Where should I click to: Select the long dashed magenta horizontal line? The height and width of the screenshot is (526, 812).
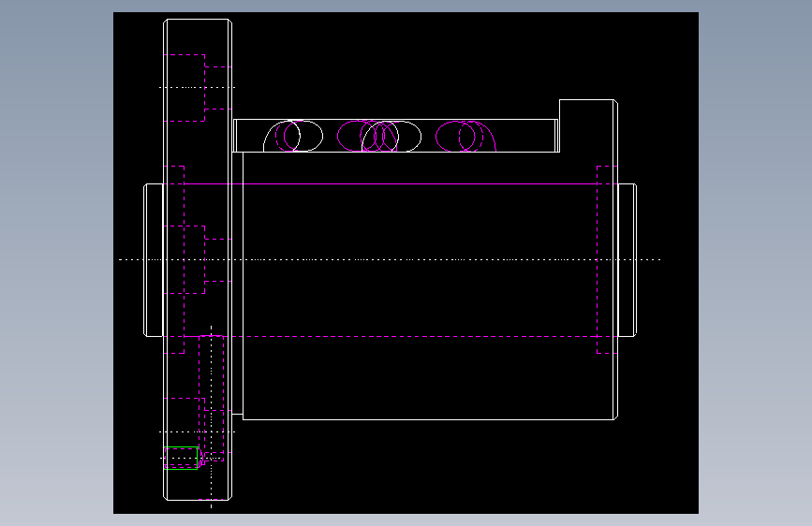[x=391, y=337]
